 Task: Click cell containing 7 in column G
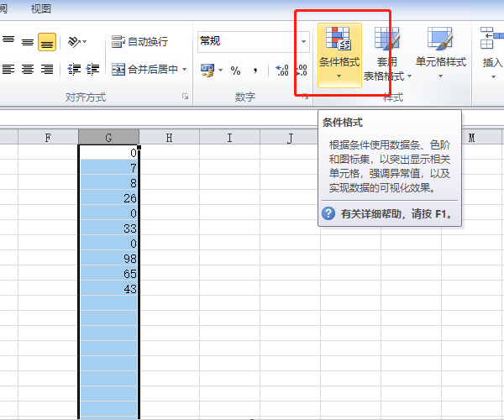(108, 167)
